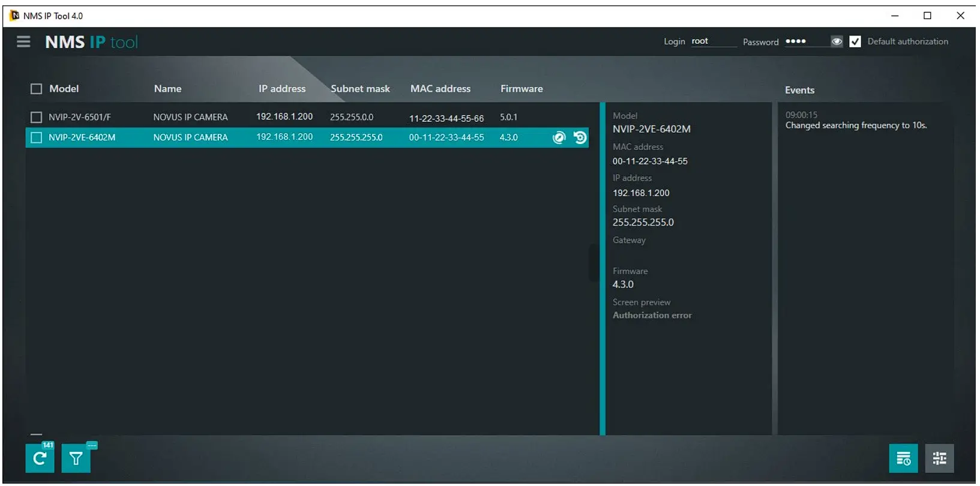
Task: Click restore icon on NVIP-2VE-6402M row
Action: 580,137
